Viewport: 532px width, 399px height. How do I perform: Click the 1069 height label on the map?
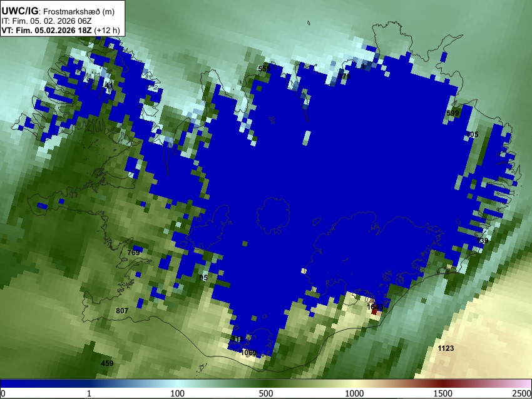pyautogui.click(x=248, y=353)
